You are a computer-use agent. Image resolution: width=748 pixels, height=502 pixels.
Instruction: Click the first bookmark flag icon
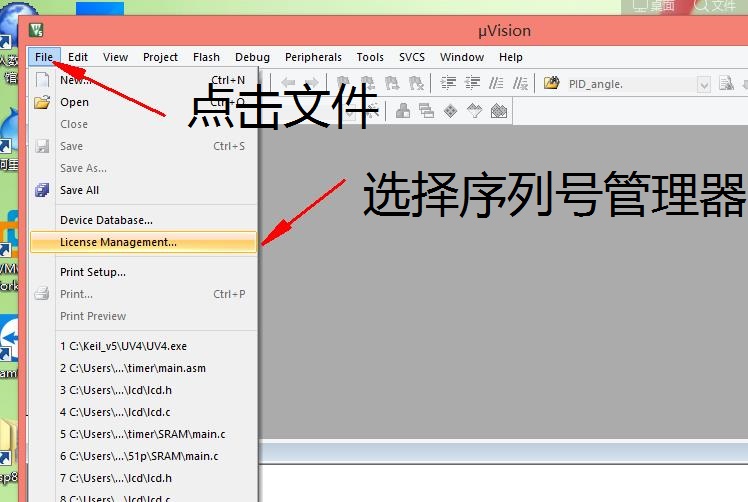(x=343, y=84)
